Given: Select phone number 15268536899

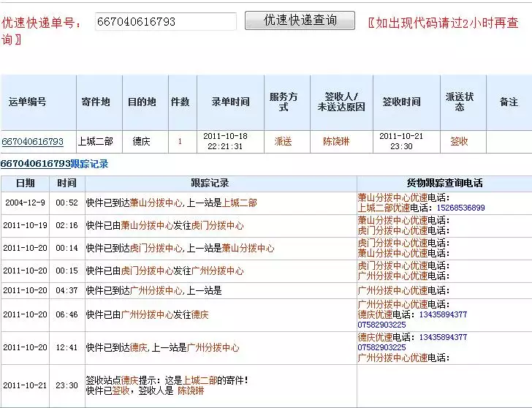Looking at the screenshot, I should (460, 208).
